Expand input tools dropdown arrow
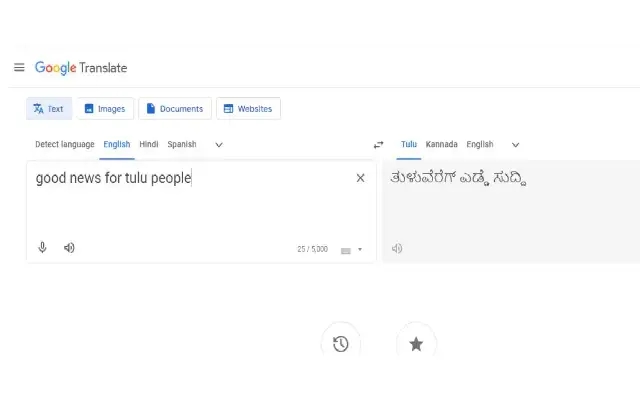Screen dimensions: 640x400 (360, 249)
